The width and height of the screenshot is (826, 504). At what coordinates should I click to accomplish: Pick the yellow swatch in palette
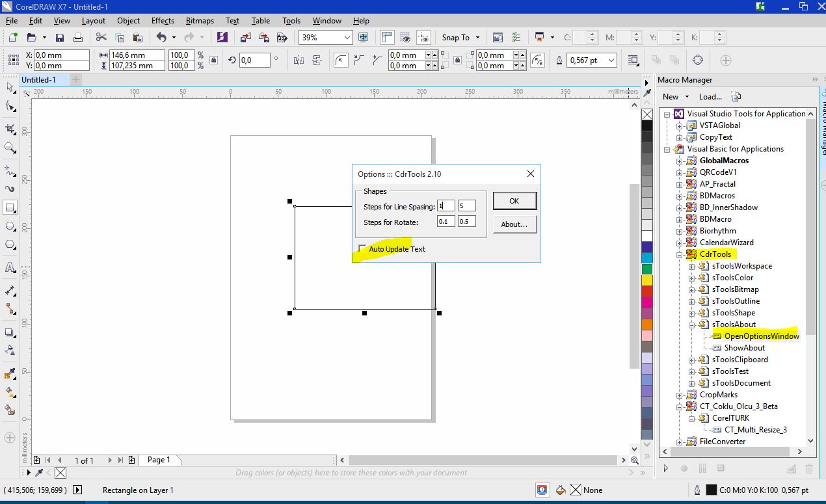coord(647,280)
